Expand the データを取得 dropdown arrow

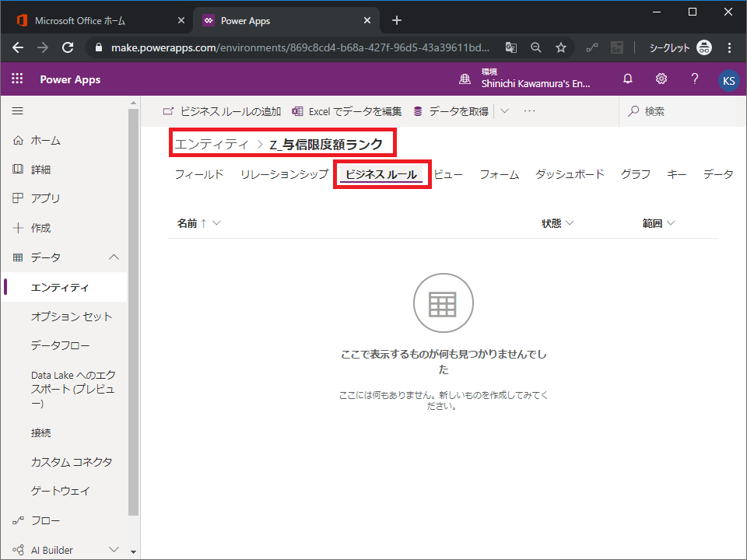tap(504, 111)
